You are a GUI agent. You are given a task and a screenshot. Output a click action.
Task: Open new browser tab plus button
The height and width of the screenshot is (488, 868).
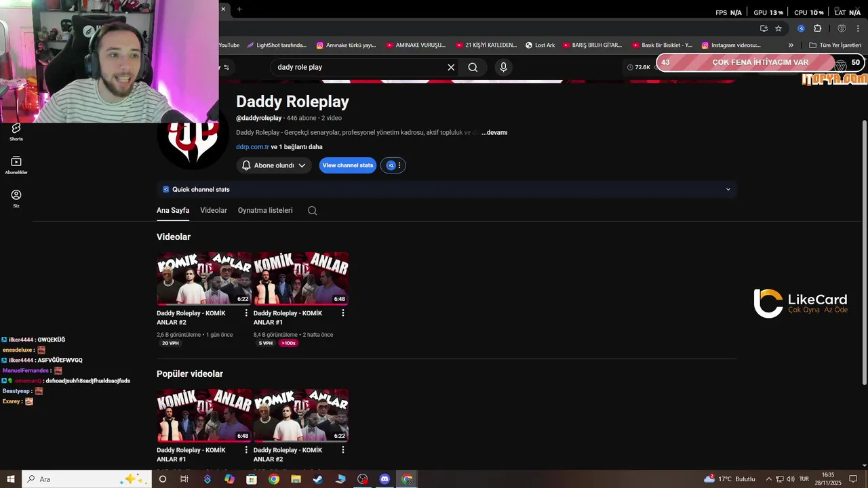click(x=239, y=9)
